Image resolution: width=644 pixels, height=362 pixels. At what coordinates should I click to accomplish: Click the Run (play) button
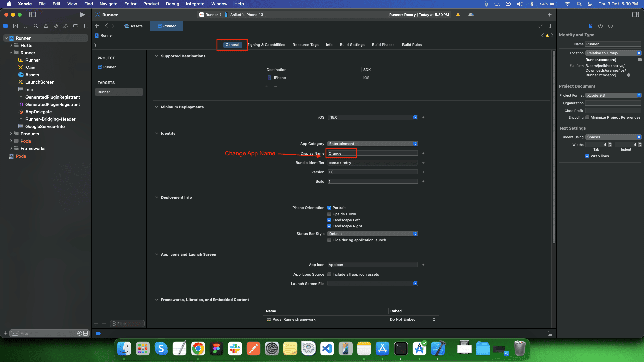click(x=82, y=15)
